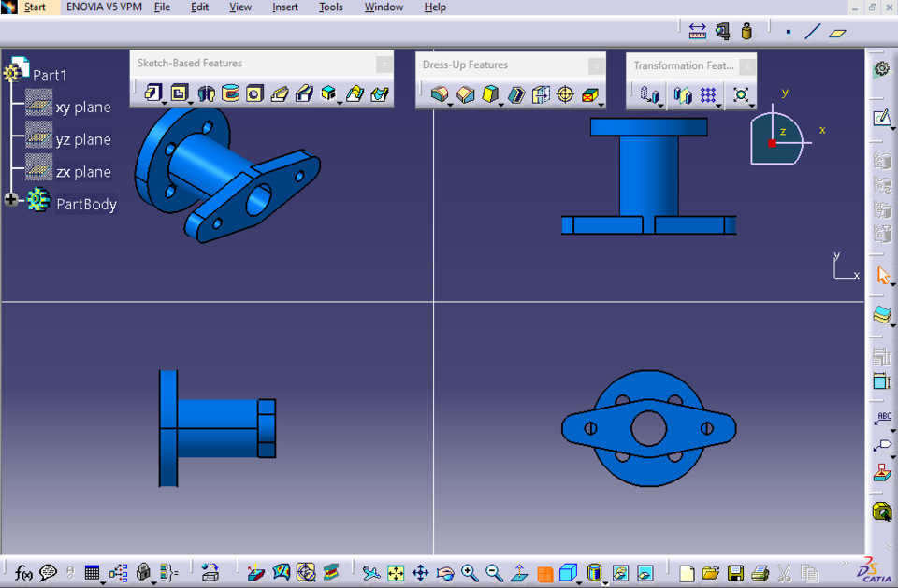Expand the Edge Fillet dropdown arrow
Screen dimensions: 898x588
tap(449, 105)
